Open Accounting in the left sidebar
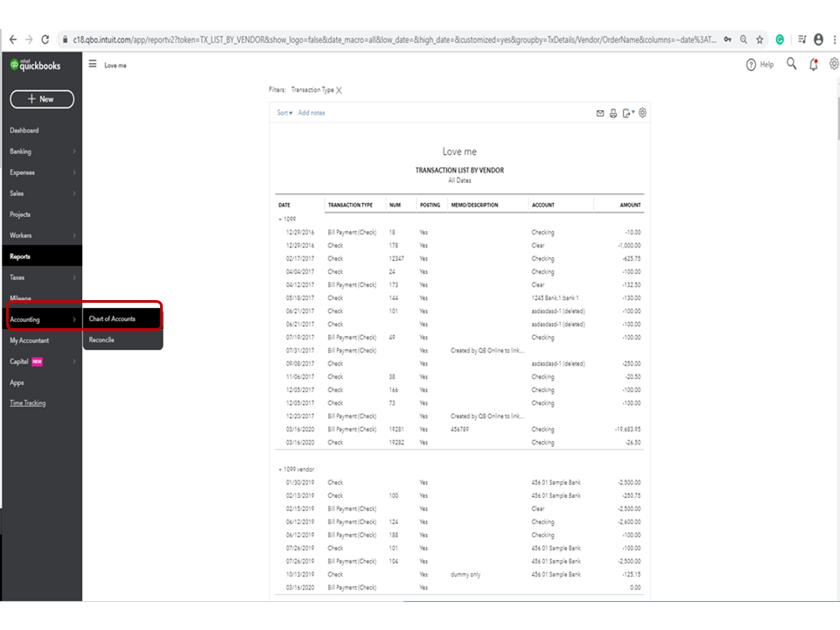 pyautogui.click(x=24, y=319)
